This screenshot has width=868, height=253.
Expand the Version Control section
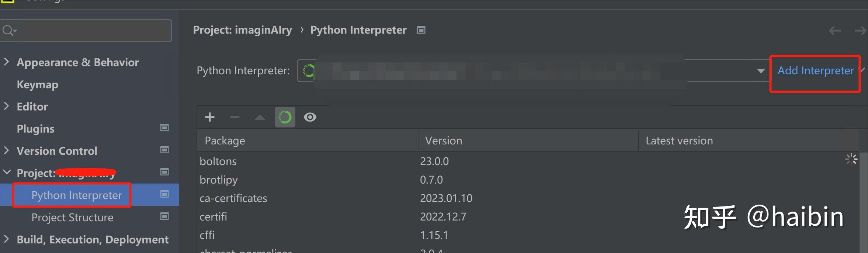click(6, 150)
